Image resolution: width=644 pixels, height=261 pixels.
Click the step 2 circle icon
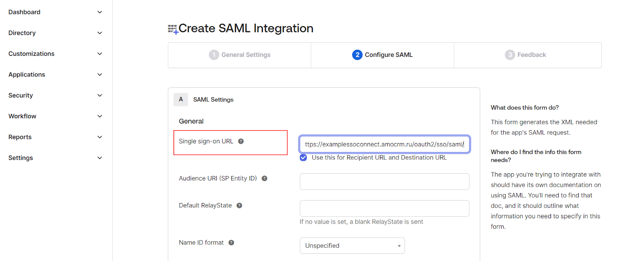(357, 55)
